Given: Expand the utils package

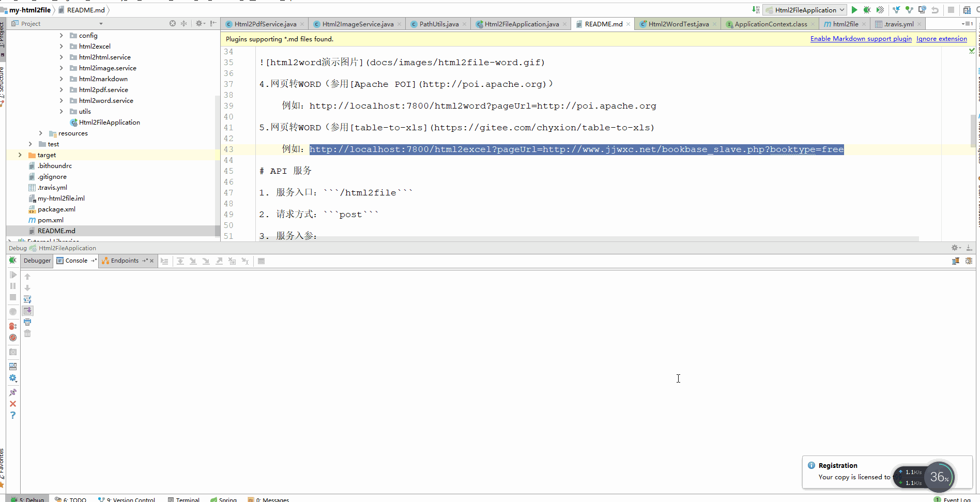Looking at the screenshot, I should click(x=61, y=111).
